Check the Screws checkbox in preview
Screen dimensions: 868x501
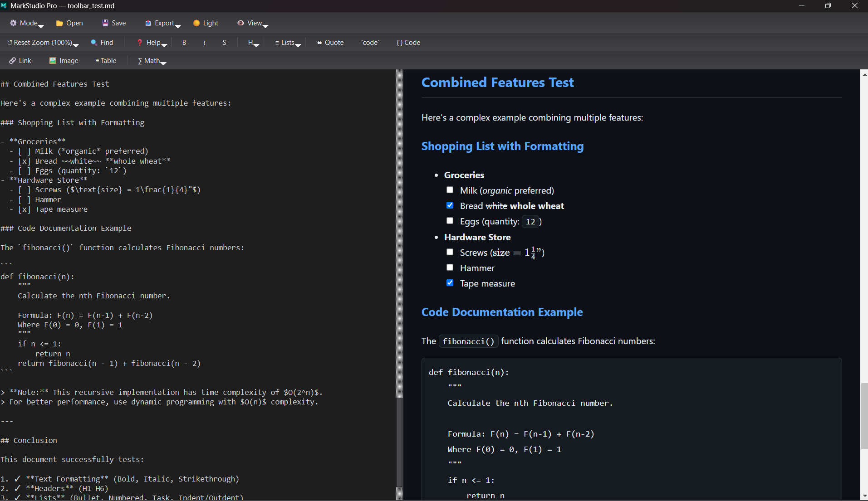click(450, 252)
